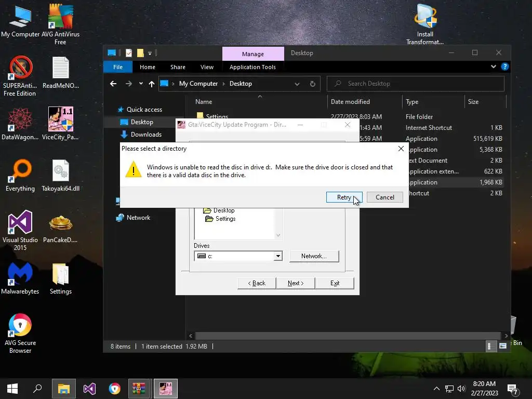This screenshot has width=532, height=399.
Task: Go back in Explorer navigation
Action: point(113,84)
